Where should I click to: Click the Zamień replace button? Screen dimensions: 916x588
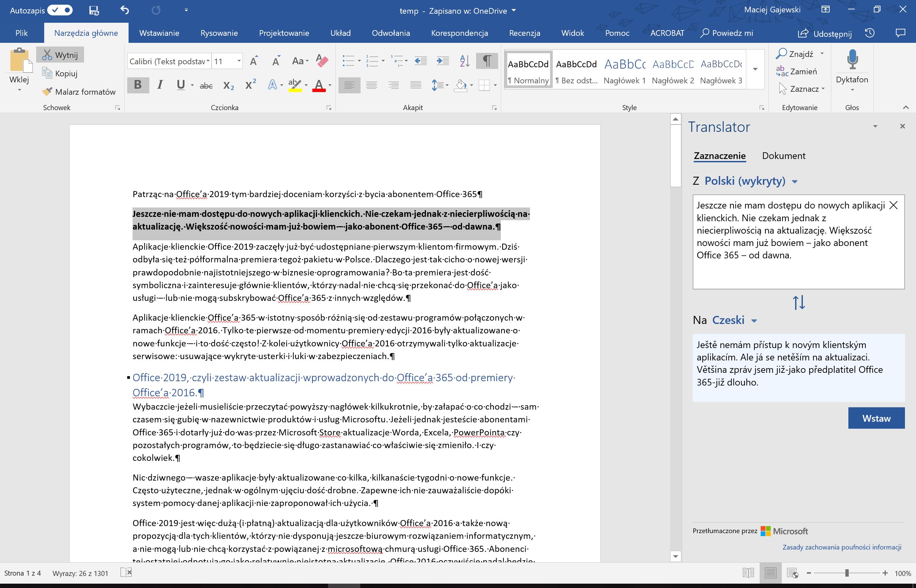pos(796,71)
